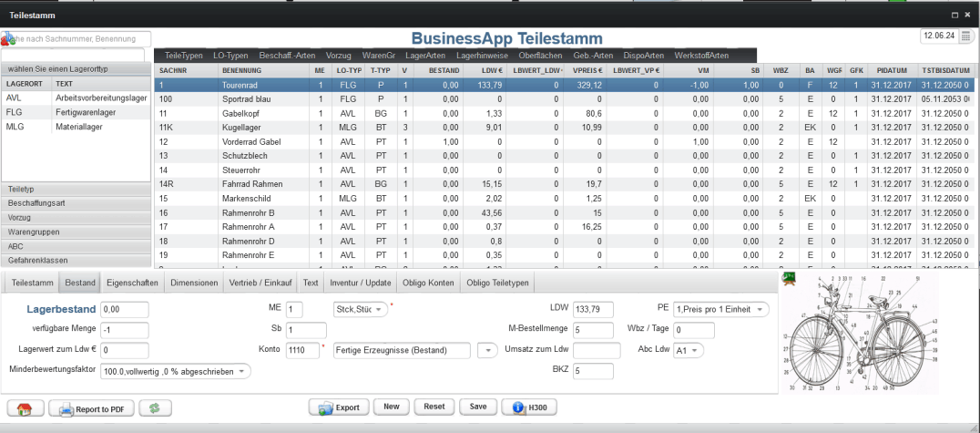The width and height of the screenshot is (980, 433).
Task: Open the Oberflächen menu
Action: tap(540, 55)
